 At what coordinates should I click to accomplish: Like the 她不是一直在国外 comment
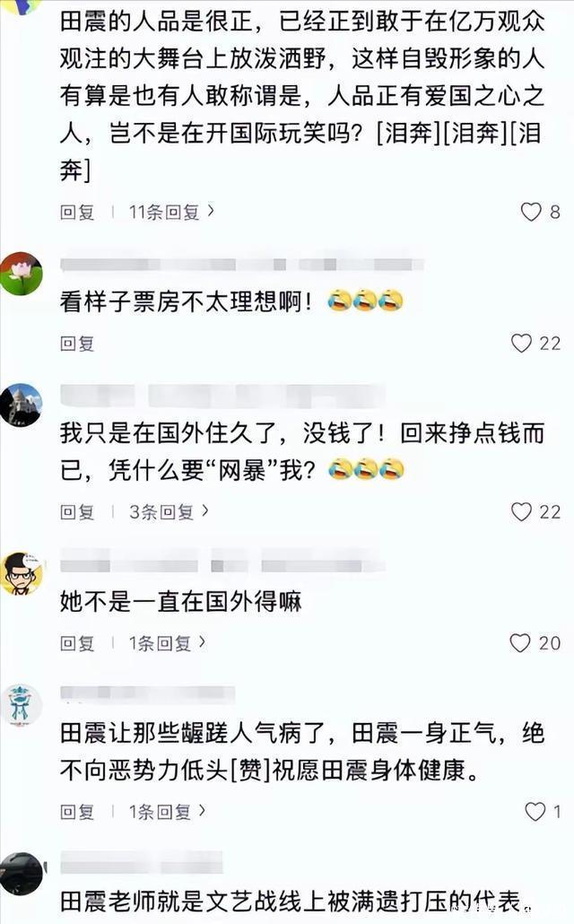520,643
